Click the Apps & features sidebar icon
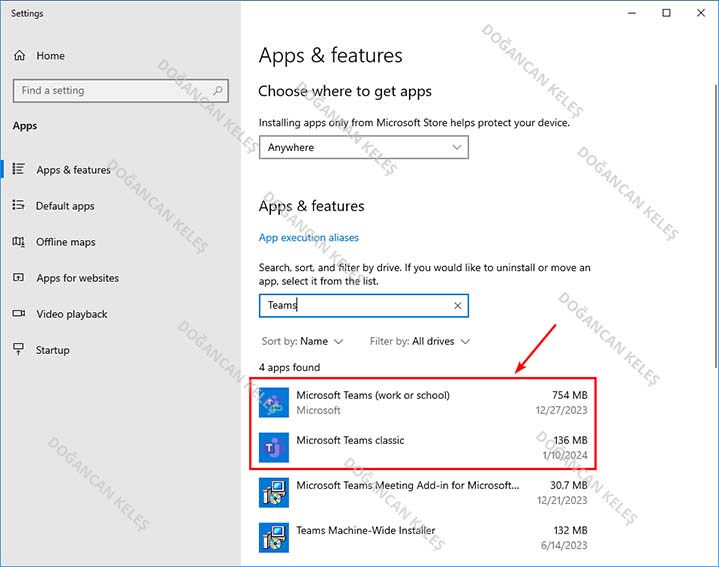The image size is (719, 567). coord(18,169)
